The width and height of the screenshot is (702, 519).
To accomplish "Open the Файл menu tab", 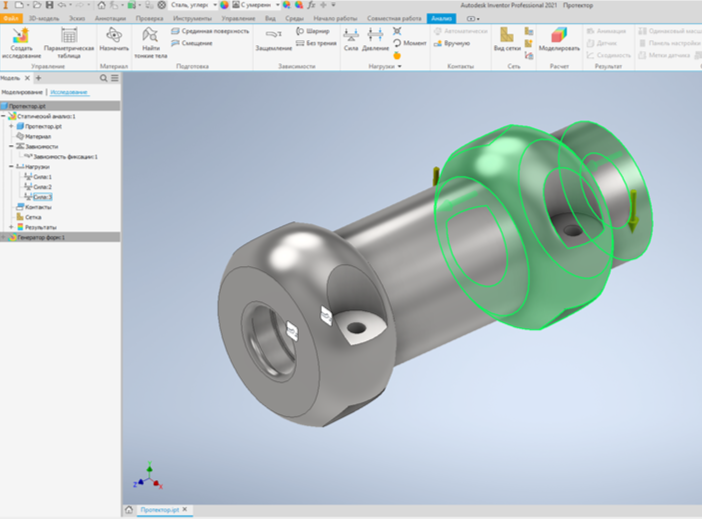I will (11, 19).
